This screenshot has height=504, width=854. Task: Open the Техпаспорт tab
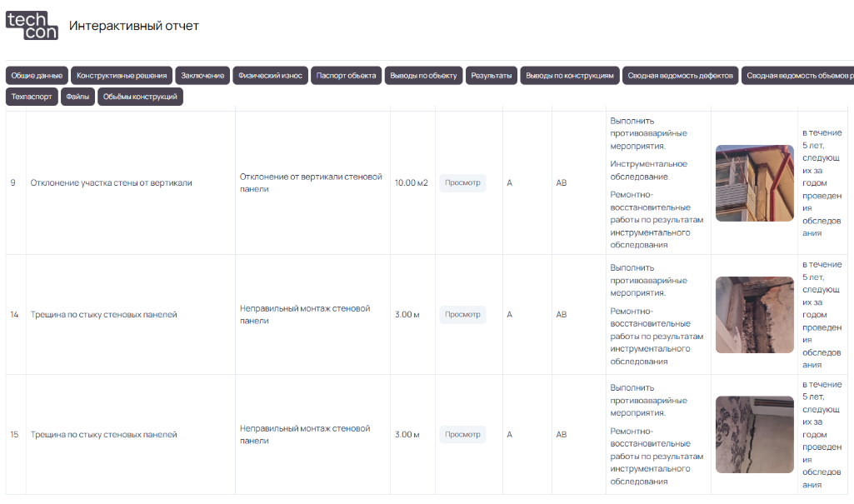click(32, 97)
